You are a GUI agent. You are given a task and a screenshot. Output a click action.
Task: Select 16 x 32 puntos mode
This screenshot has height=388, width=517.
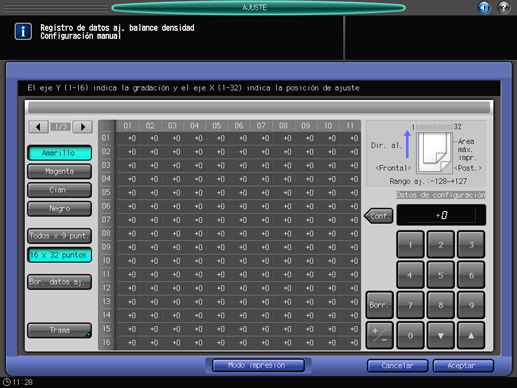tap(59, 255)
